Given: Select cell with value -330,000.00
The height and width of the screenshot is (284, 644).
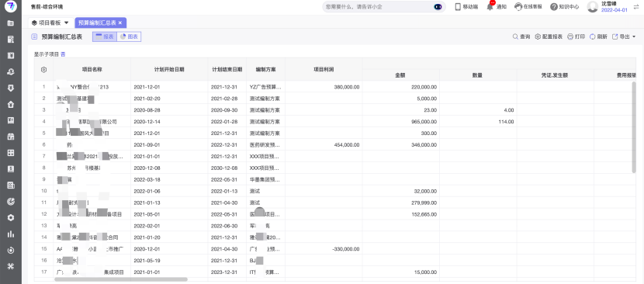Looking at the screenshot, I should pos(324,249).
